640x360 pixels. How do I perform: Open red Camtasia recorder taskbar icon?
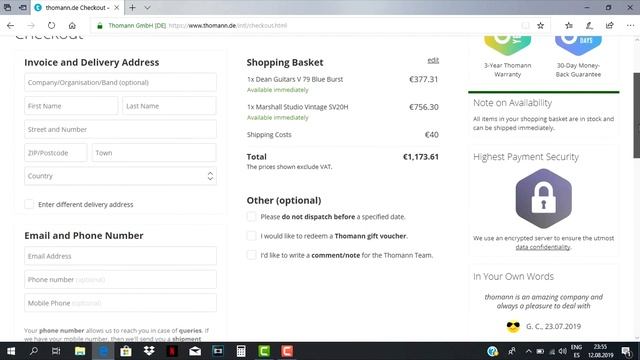click(287, 351)
